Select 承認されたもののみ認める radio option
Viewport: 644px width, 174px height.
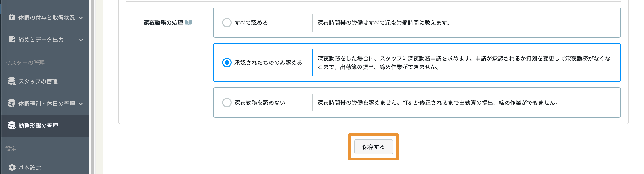click(x=227, y=63)
